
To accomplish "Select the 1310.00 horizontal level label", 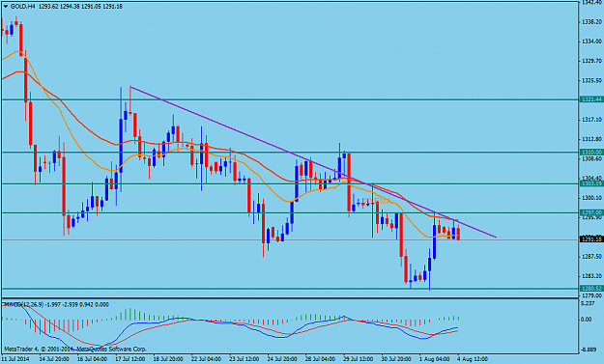I will [x=591, y=153].
